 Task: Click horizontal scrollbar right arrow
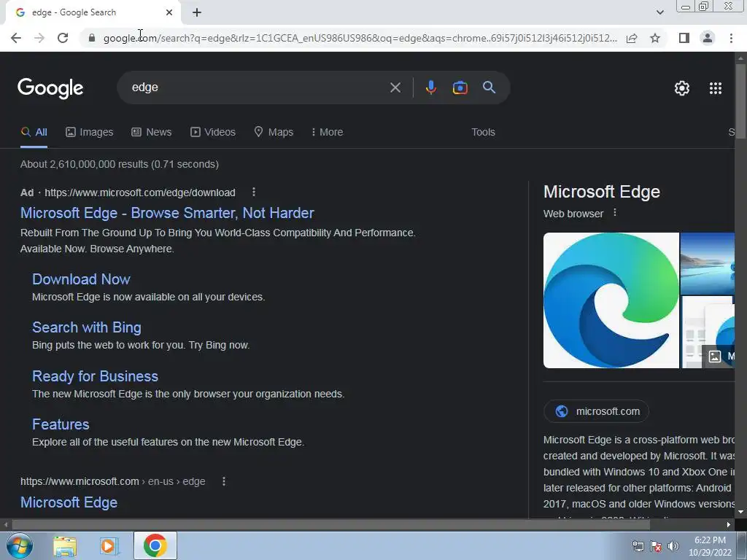(x=729, y=525)
